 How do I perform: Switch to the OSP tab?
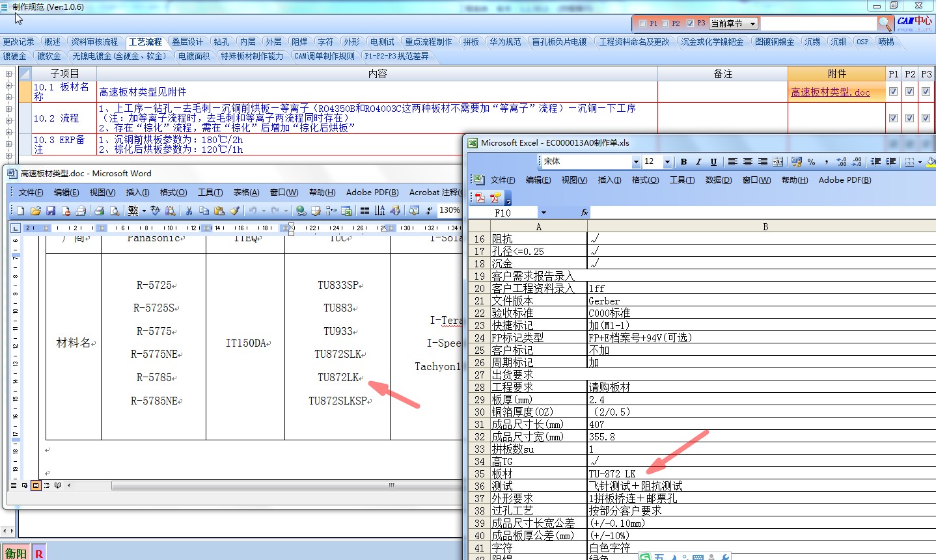(862, 42)
